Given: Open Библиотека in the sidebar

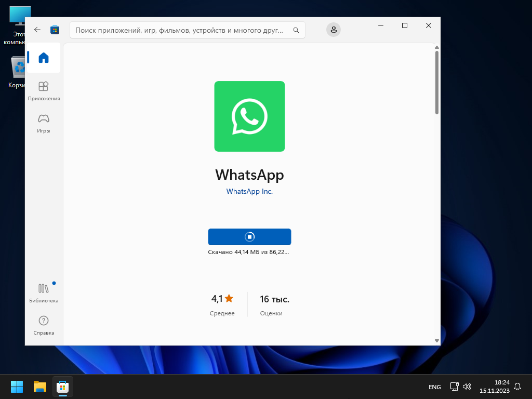Looking at the screenshot, I should pyautogui.click(x=44, y=293).
